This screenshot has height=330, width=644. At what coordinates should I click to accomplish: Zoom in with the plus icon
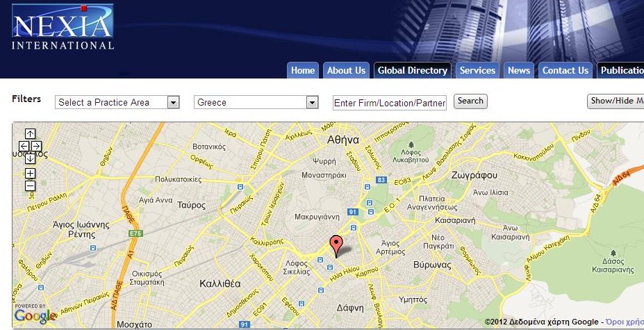point(30,174)
